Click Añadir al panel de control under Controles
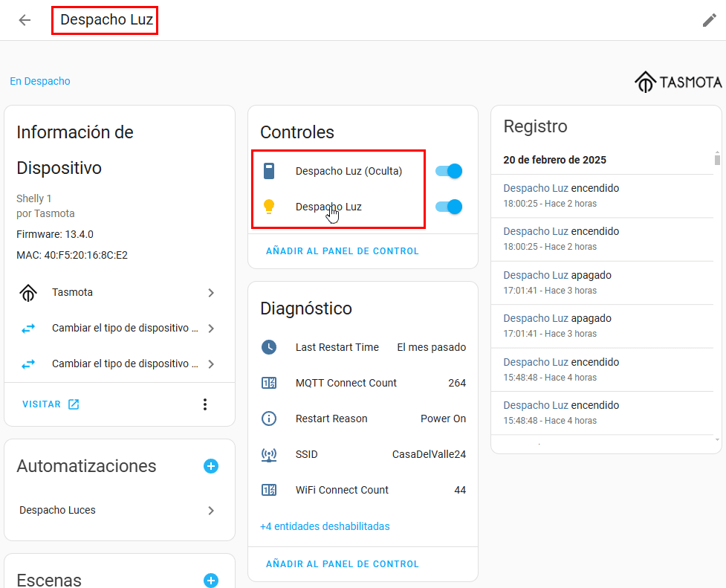The image size is (726, 588). click(x=342, y=251)
